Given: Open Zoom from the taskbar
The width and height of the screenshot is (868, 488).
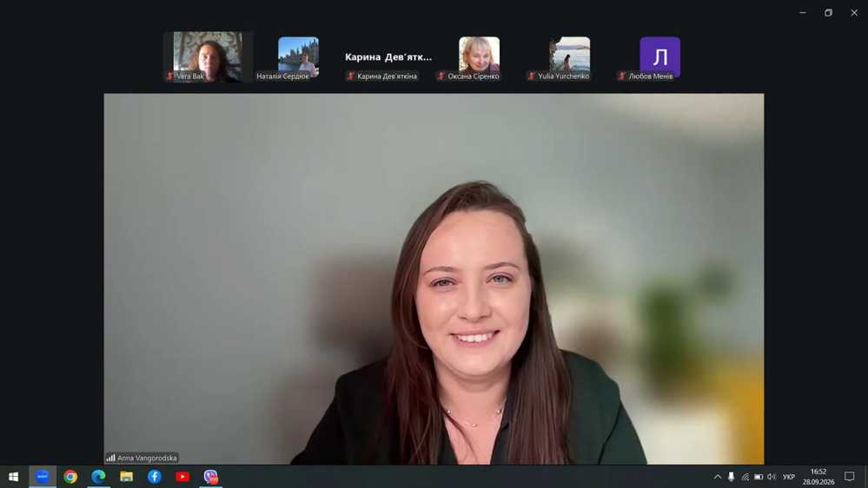Looking at the screenshot, I should pyautogui.click(x=42, y=477).
